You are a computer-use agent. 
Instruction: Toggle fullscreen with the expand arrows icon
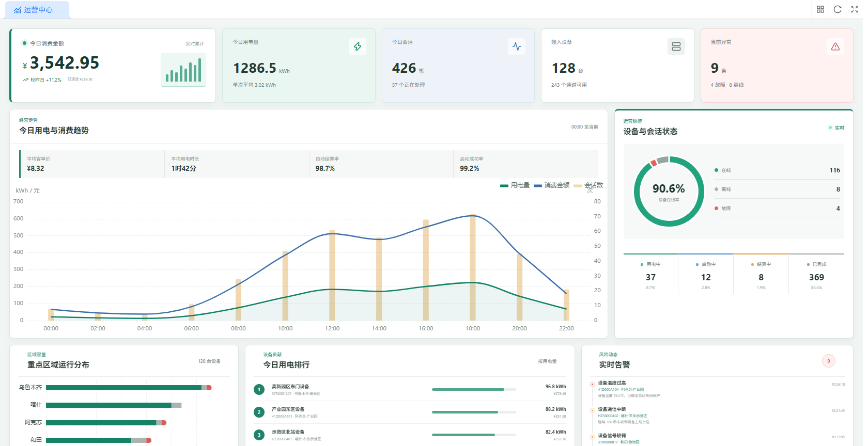pyautogui.click(x=855, y=9)
